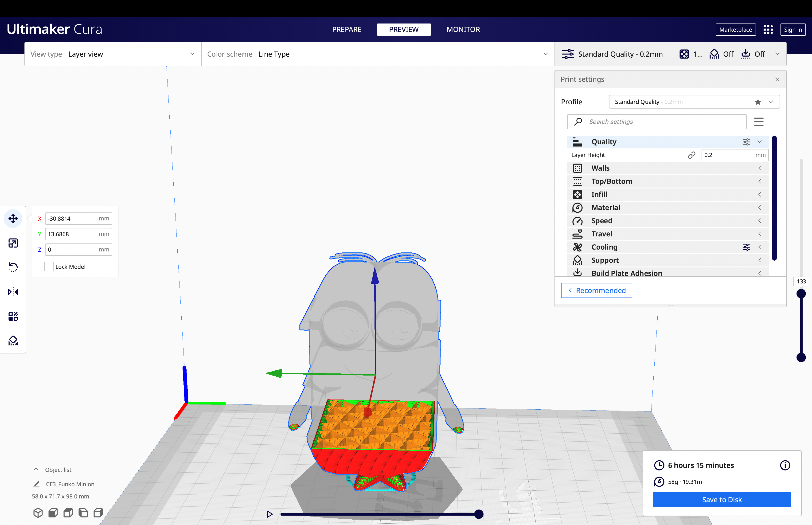
Task: Switch to left side view camera icon
Action: click(x=83, y=513)
